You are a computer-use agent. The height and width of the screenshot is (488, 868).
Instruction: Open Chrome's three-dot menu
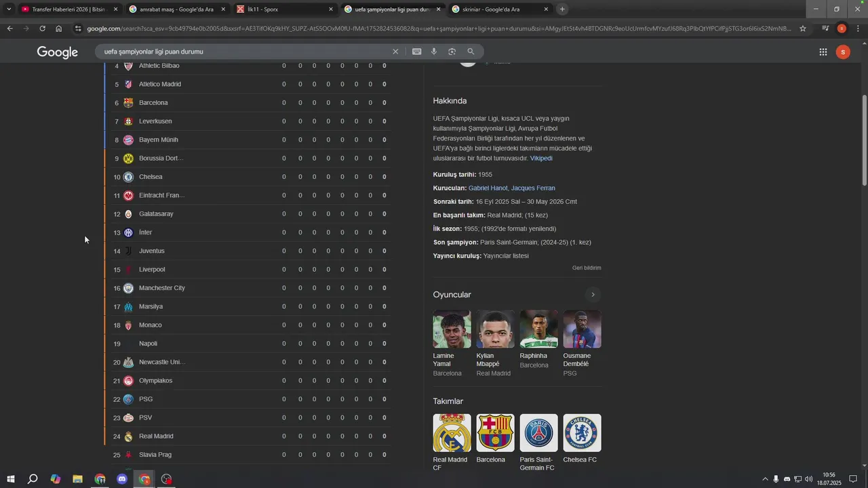858,28
